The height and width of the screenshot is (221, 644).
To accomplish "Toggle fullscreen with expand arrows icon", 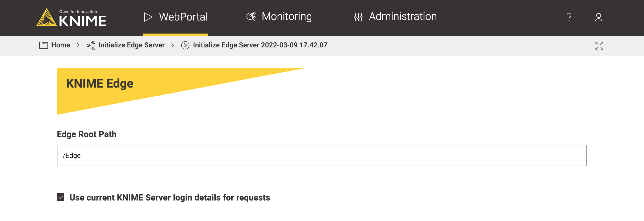I will point(599,46).
